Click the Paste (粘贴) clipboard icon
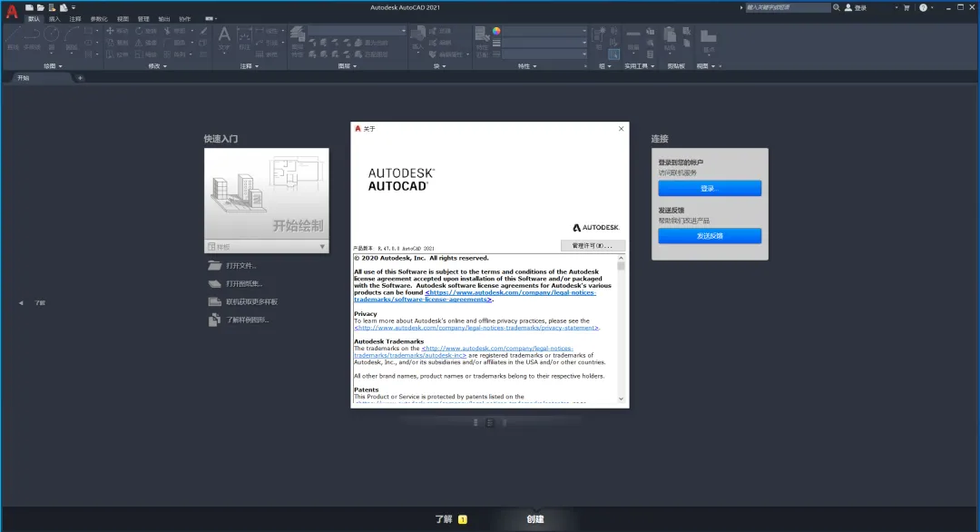The width and height of the screenshot is (980, 532). click(670, 39)
